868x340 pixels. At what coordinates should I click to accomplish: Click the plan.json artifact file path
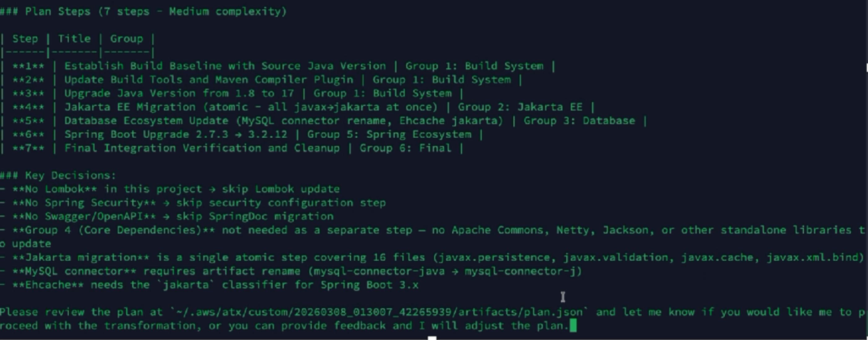pos(380,312)
